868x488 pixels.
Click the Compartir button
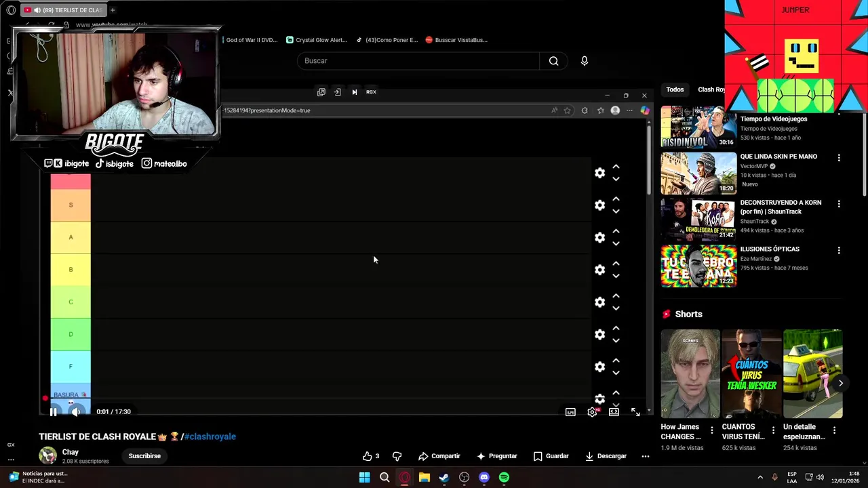click(x=439, y=456)
